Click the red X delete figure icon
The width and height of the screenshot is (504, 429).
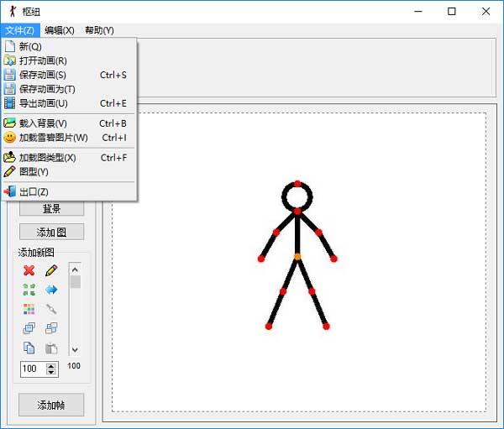click(x=29, y=270)
